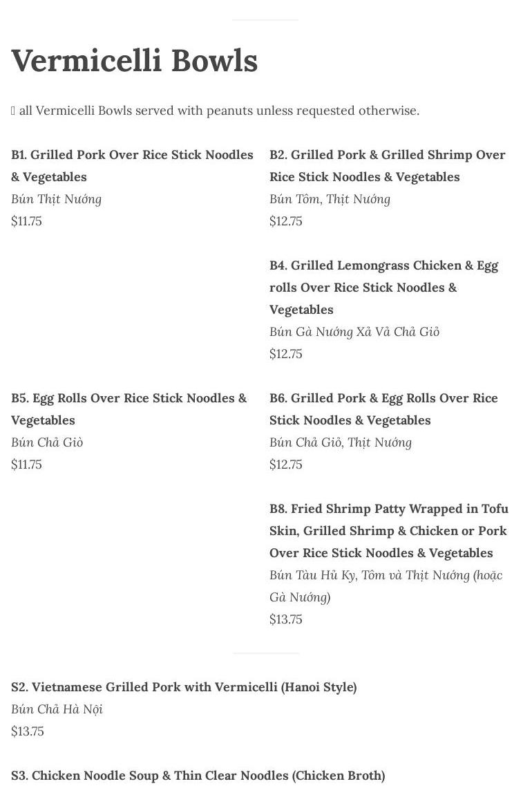Viewport: 532px width, 786px height.
Task: Open B5 Egg Rolls Over Rice Stick Noodles
Action: pyautogui.click(x=129, y=409)
